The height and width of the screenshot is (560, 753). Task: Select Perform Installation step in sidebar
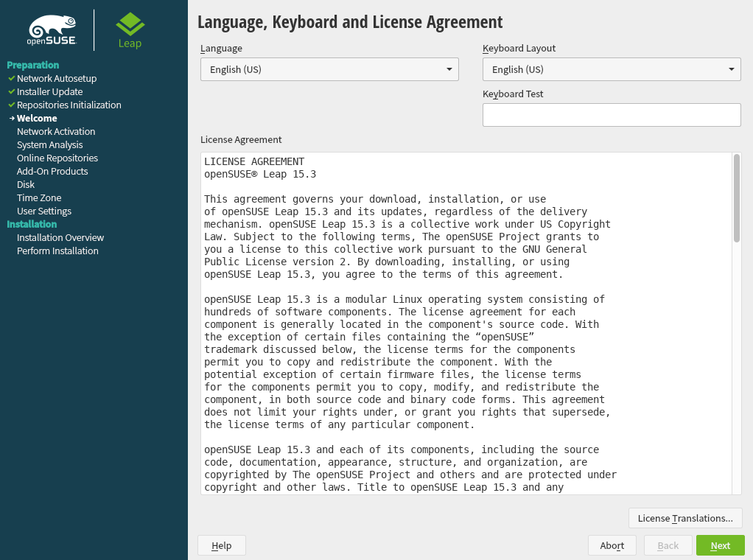coord(57,251)
